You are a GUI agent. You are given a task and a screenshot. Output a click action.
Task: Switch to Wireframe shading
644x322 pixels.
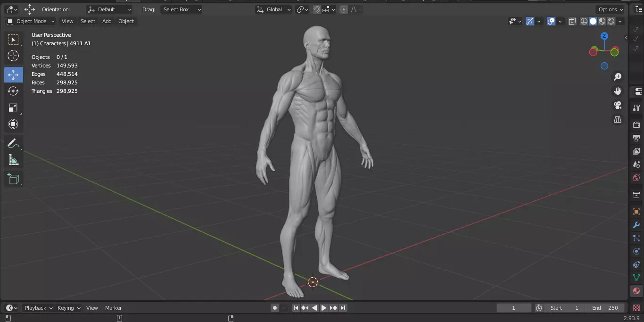pos(584,21)
